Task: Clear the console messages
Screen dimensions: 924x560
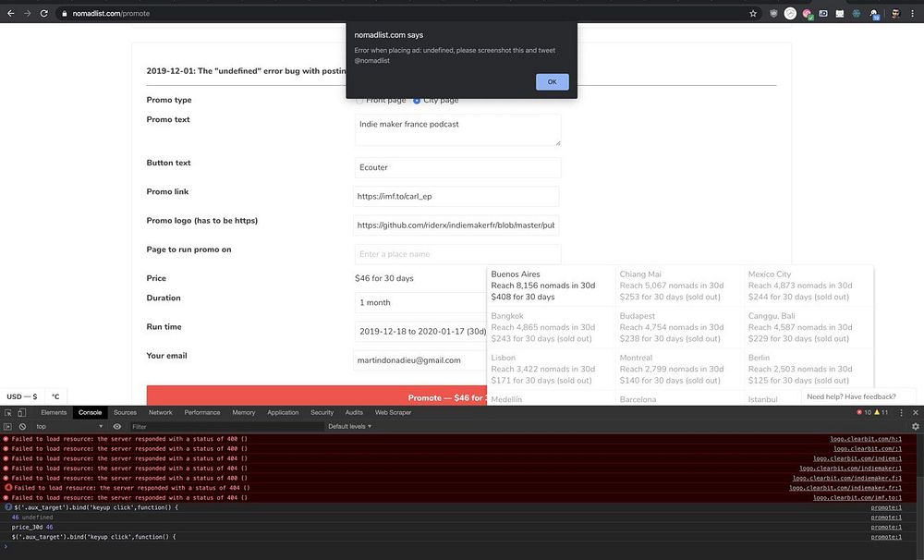Action: click(x=22, y=426)
